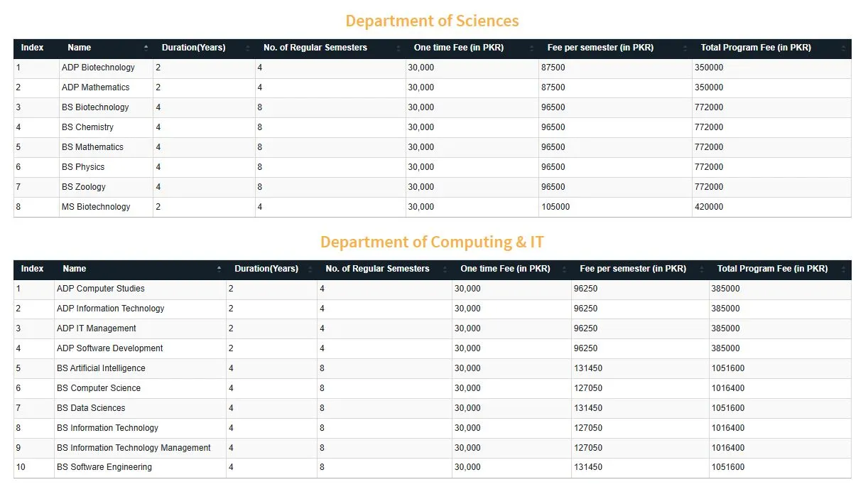Click the sort arrow on Duration(Years) in Sciences table
The image size is (868, 492).
click(248, 48)
